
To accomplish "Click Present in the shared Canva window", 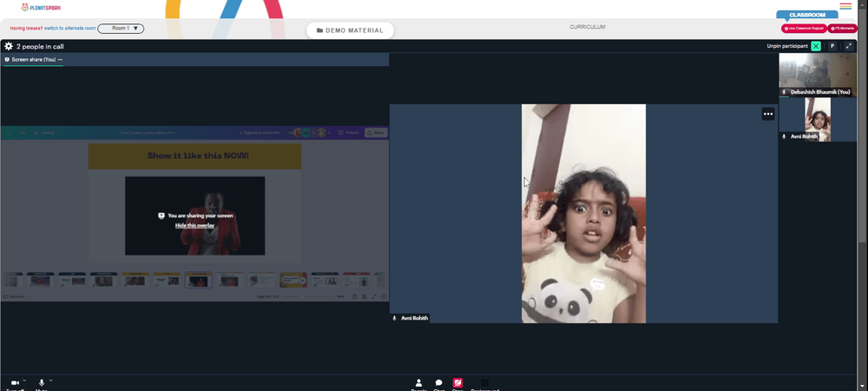I will tap(349, 133).
